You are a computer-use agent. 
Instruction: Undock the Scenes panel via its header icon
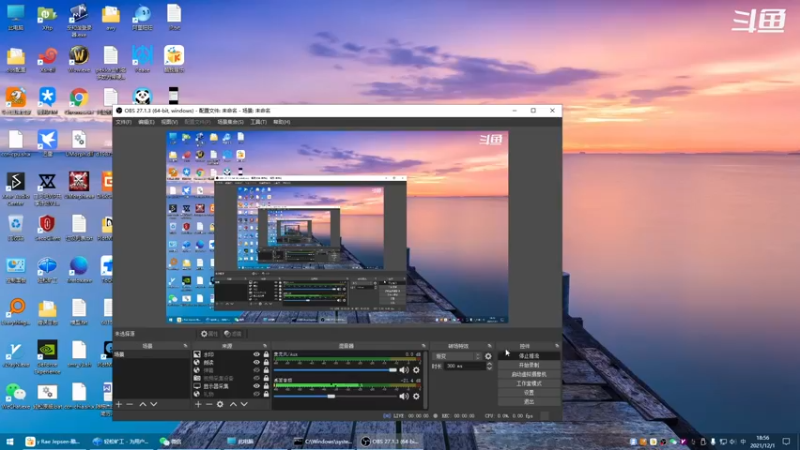pos(185,346)
